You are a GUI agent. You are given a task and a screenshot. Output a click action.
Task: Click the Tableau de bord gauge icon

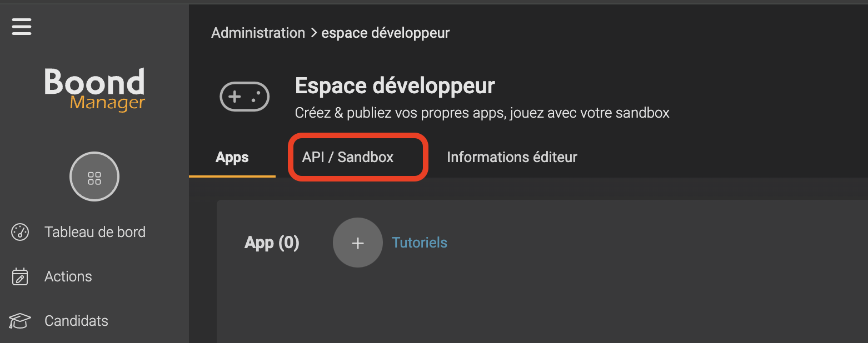coord(20,232)
